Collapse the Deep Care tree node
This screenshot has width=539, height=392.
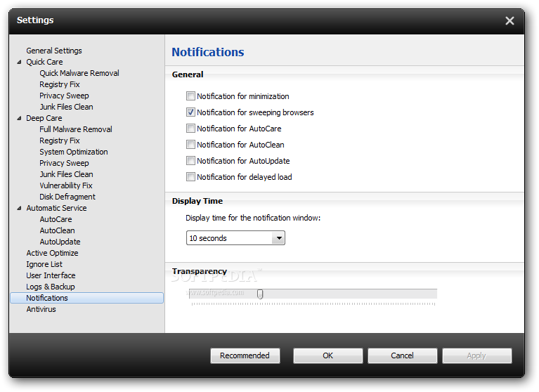[19, 118]
